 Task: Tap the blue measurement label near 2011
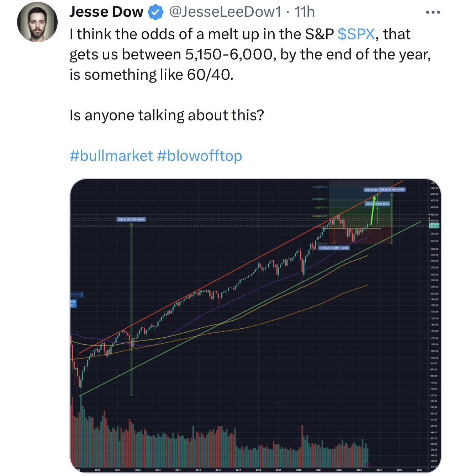coord(131,220)
